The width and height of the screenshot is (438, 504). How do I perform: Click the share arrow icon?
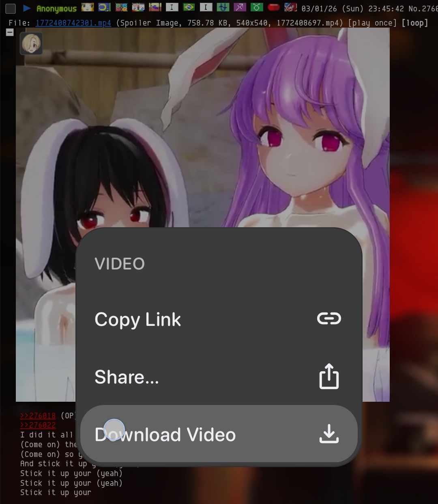[x=329, y=377]
